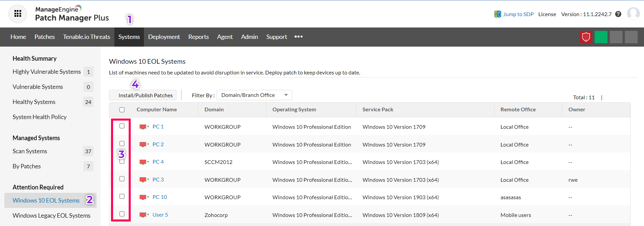Click the red shield icon in navbar
The height and width of the screenshot is (226, 644).
[586, 37]
